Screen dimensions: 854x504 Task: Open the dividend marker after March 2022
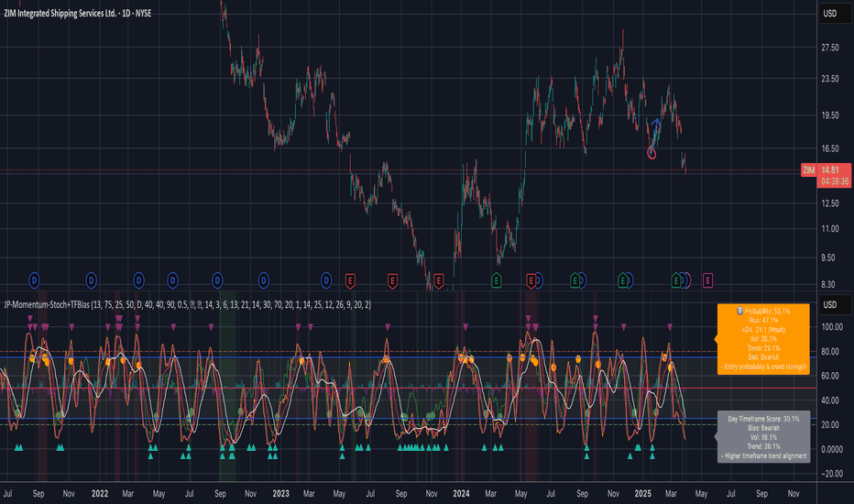(139, 280)
